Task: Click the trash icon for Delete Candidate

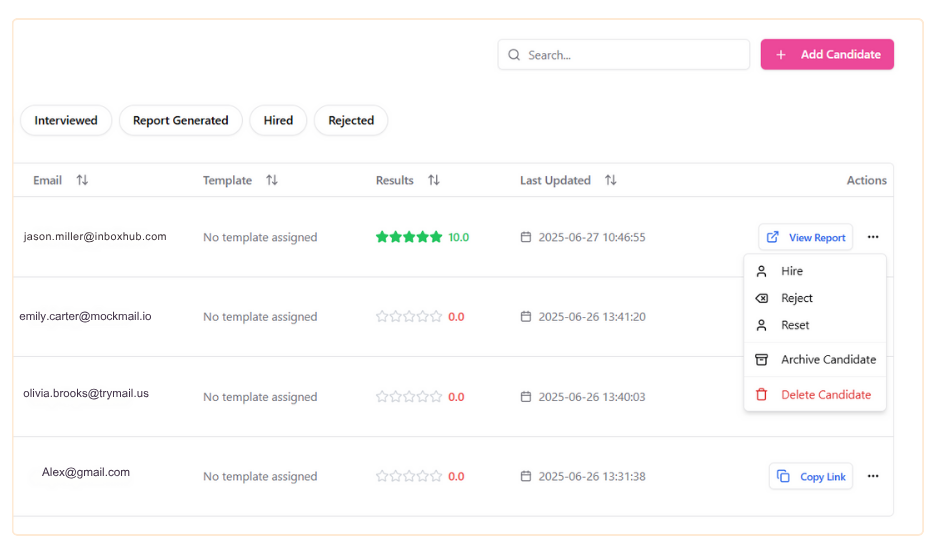Action: 762,394
